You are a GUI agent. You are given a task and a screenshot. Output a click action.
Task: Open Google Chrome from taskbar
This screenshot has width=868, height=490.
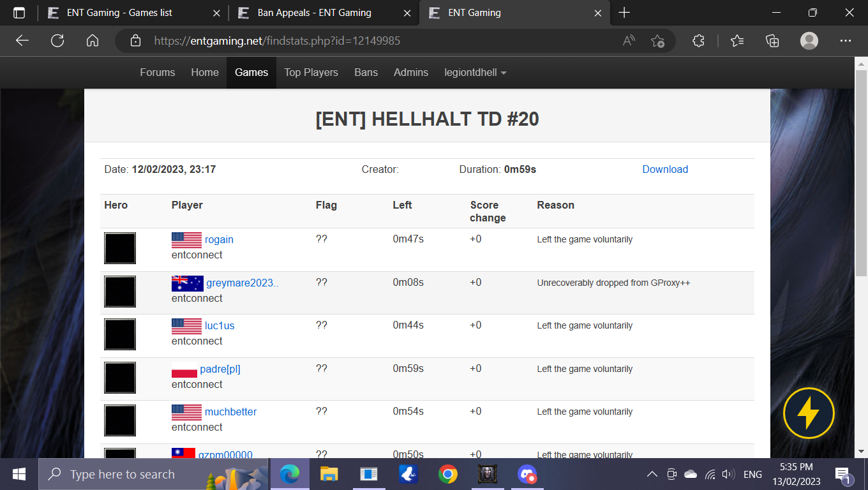click(x=448, y=474)
